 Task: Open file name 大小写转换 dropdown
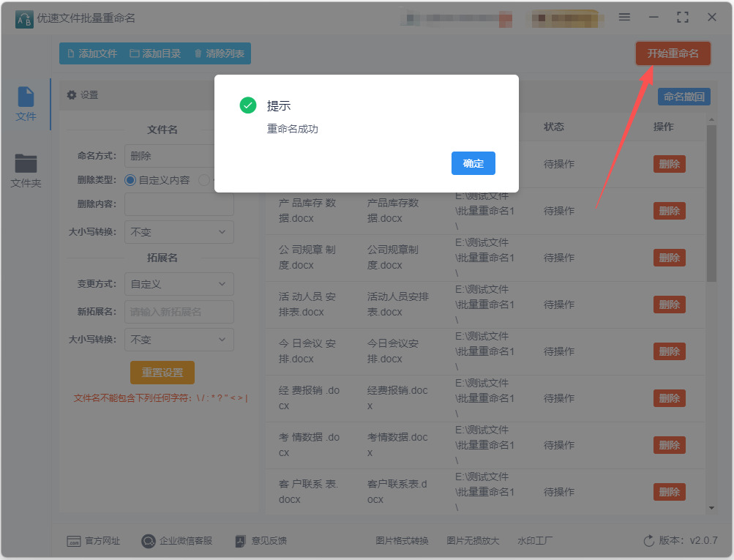[179, 232]
